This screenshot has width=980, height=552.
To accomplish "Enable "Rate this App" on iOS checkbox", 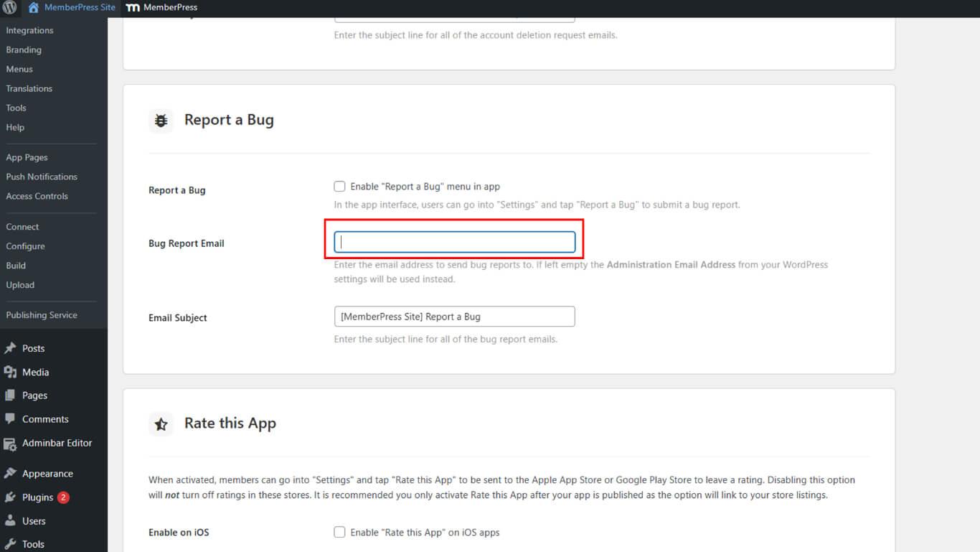I will coord(339,533).
